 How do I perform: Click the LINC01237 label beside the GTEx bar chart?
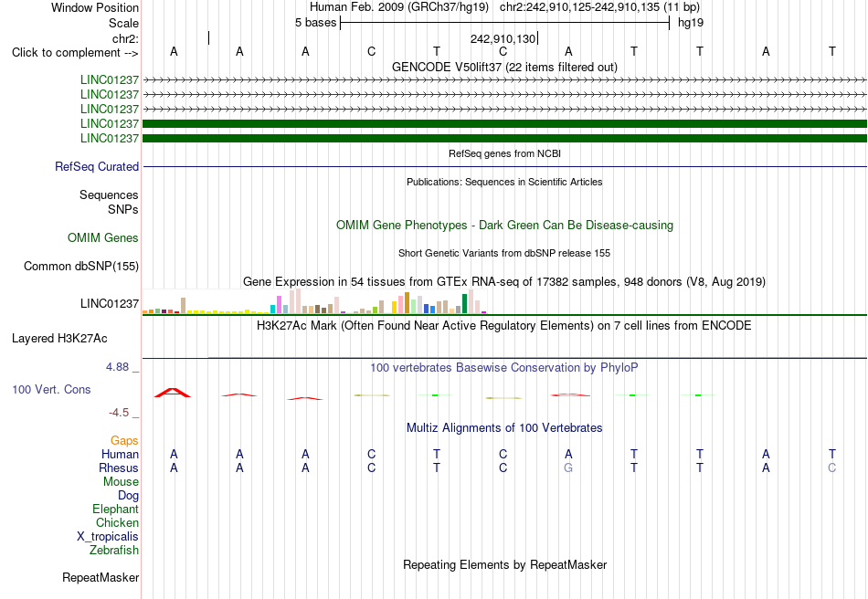click(110, 304)
